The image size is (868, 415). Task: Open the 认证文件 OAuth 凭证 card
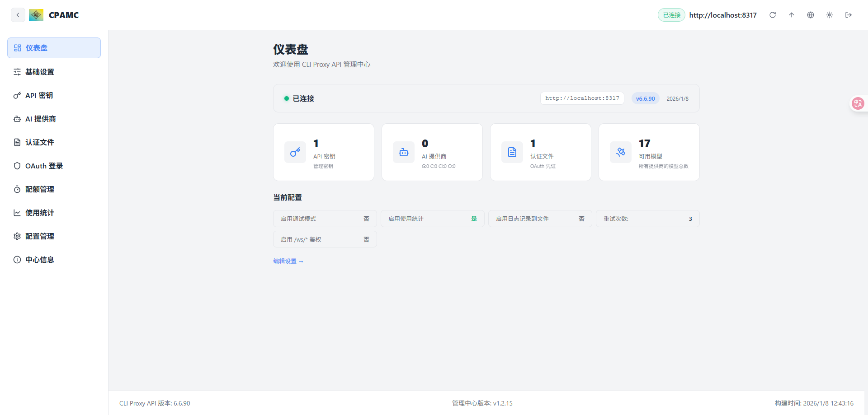coord(541,152)
